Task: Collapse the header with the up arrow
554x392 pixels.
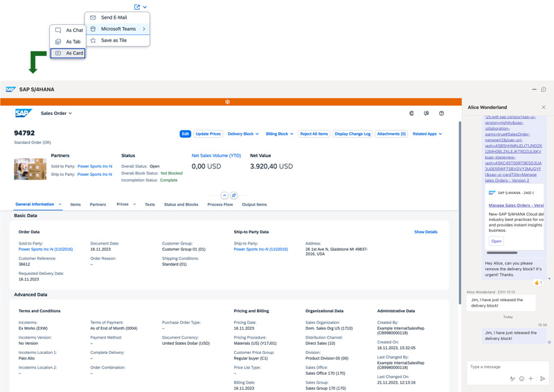Action: (224, 195)
